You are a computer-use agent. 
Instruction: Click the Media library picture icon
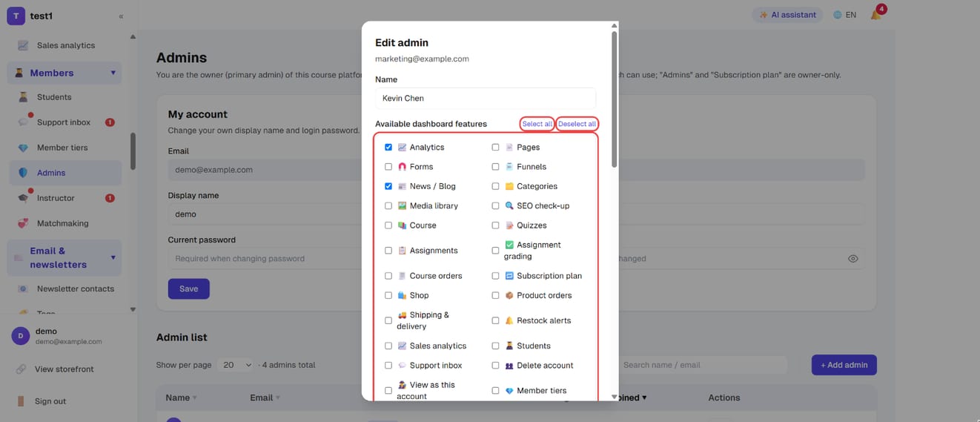click(402, 206)
